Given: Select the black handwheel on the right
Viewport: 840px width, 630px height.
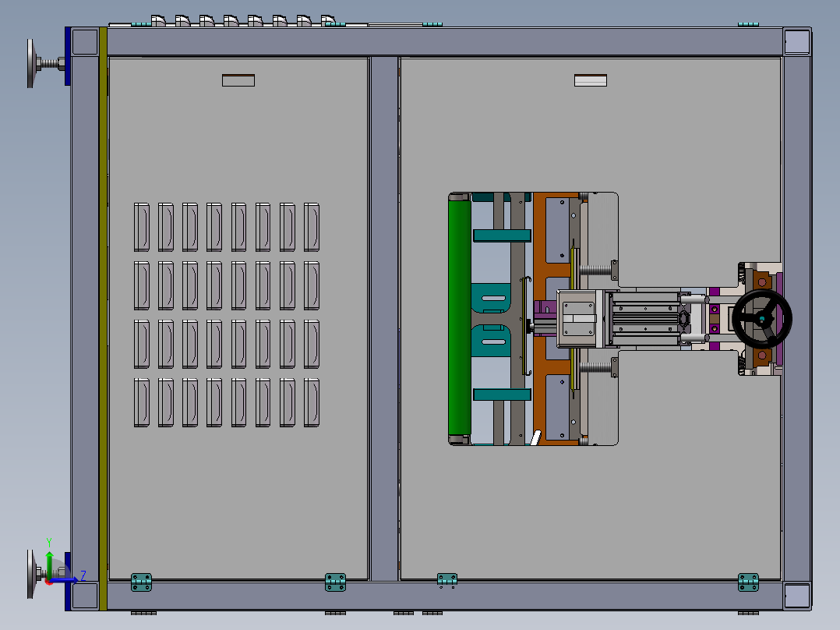Looking at the screenshot, I should 762,319.
